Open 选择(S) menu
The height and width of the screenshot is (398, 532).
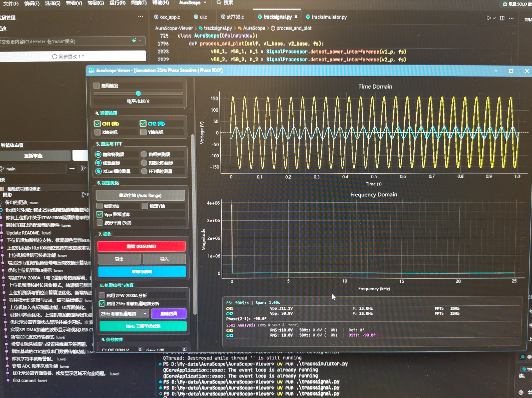click(x=52, y=3)
